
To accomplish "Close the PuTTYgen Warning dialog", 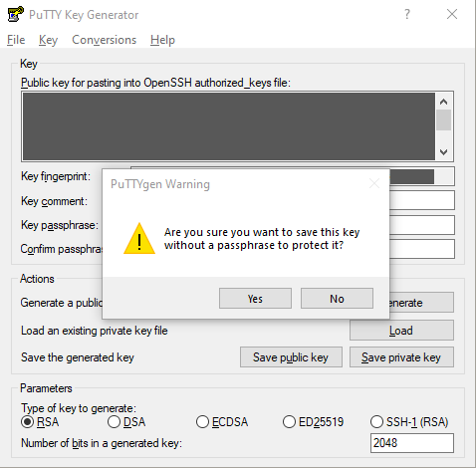I will tap(374, 183).
